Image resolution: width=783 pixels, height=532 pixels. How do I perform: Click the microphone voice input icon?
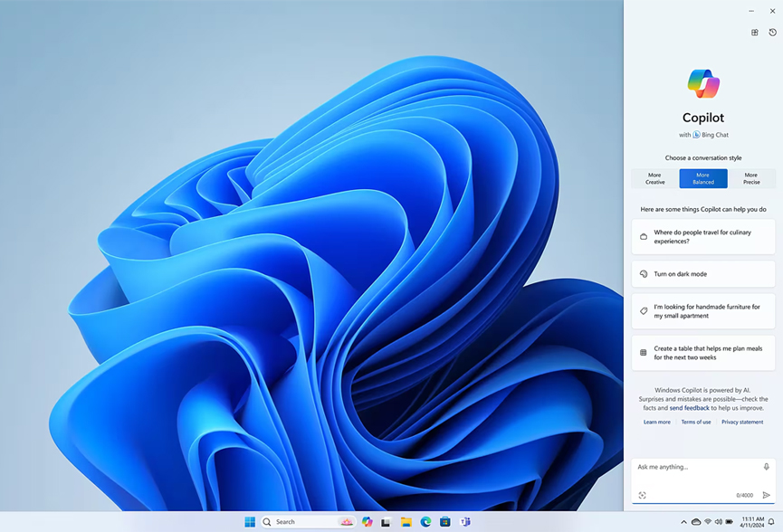click(x=766, y=467)
